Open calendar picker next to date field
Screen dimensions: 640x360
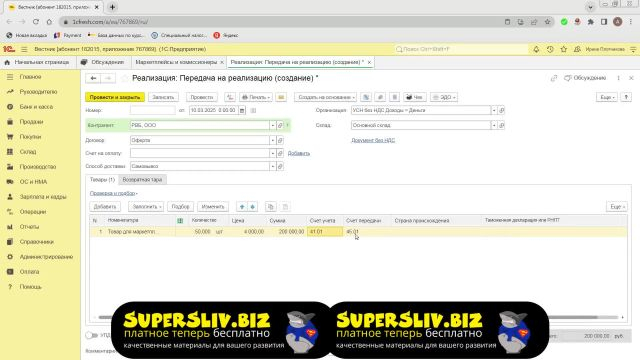[x=242, y=110]
